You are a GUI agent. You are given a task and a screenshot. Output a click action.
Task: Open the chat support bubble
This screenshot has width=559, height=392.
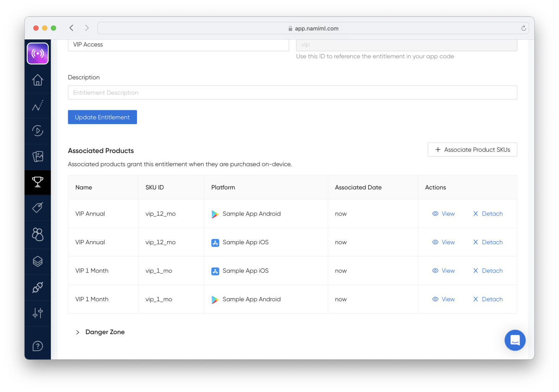tap(515, 340)
